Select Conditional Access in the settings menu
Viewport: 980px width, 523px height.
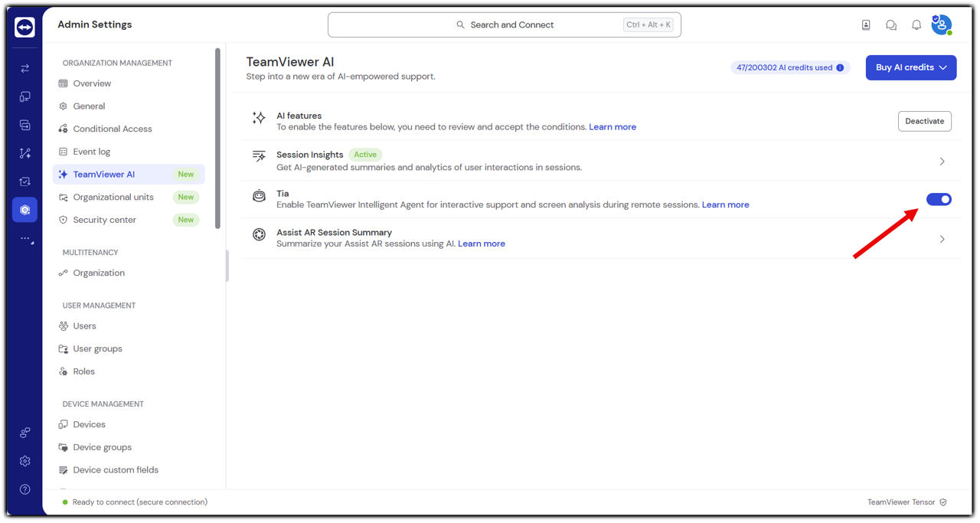pos(113,129)
